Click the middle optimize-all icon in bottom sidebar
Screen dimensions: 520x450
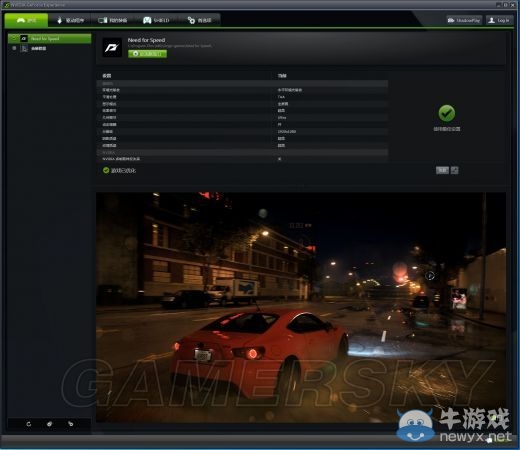(49, 424)
